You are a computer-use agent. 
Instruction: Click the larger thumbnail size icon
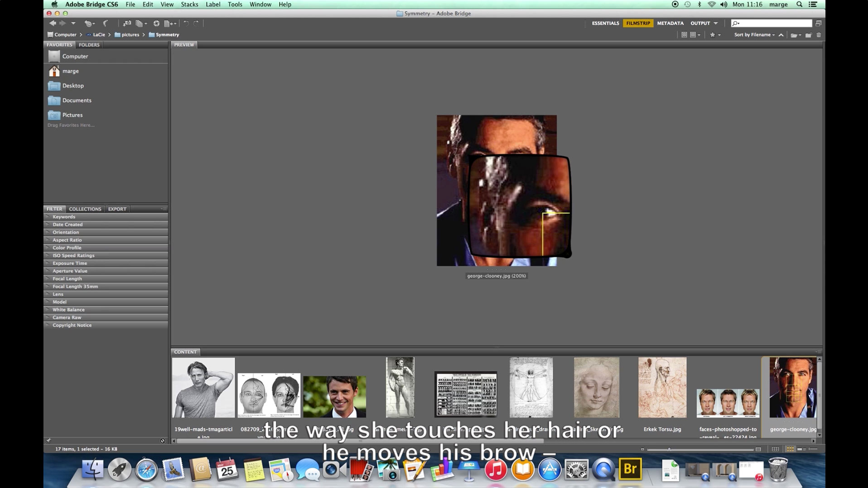click(758, 449)
